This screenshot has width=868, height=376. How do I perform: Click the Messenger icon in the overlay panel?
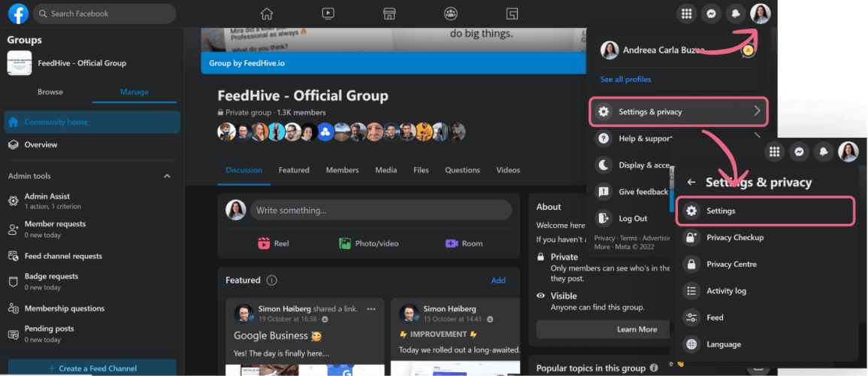[799, 152]
